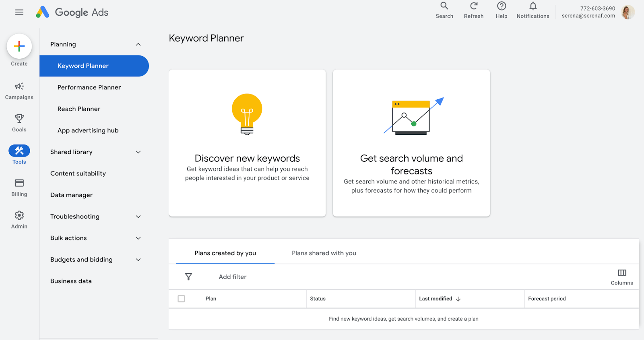Choose Get search volume and forecasts card

(x=411, y=143)
